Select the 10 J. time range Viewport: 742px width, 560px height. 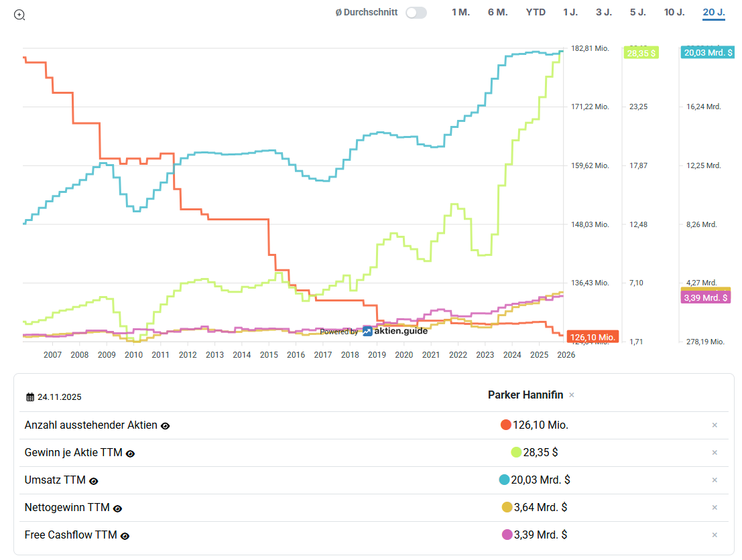[x=674, y=13]
